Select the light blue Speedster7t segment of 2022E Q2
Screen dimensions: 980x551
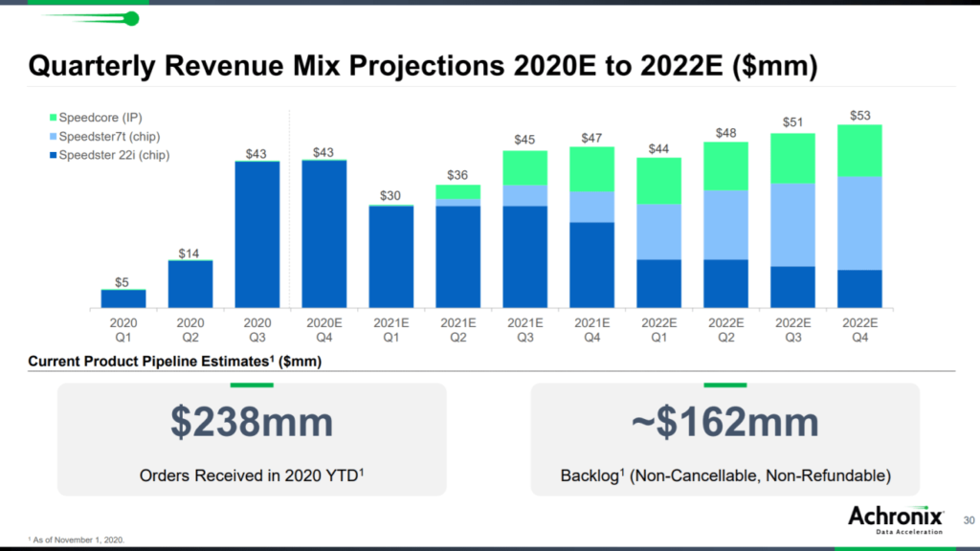click(x=726, y=225)
